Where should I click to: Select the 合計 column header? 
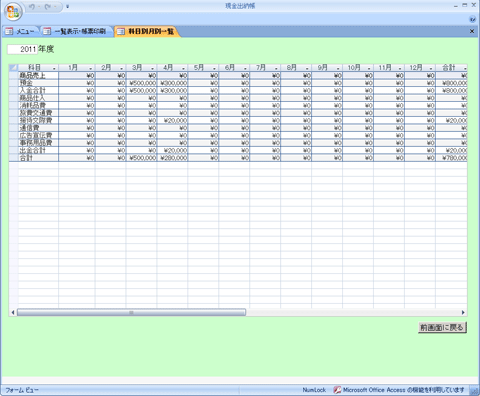tap(451, 68)
